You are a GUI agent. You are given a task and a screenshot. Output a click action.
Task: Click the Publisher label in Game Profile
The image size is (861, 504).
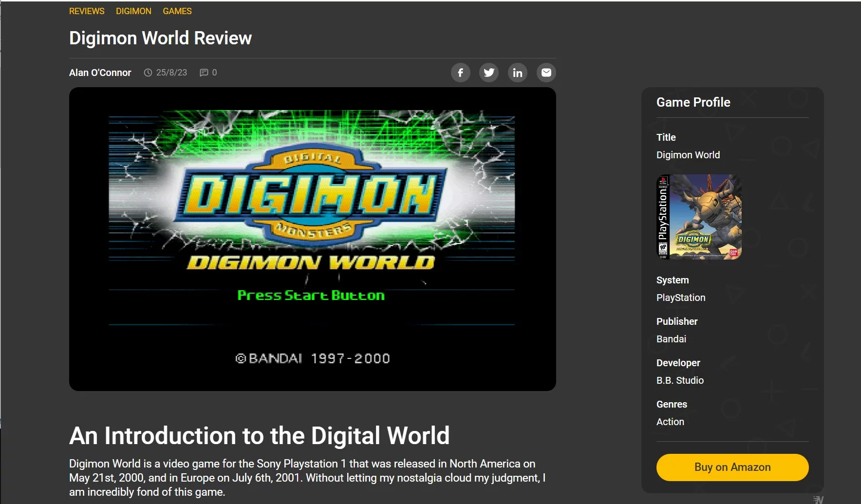coord(677,321)
